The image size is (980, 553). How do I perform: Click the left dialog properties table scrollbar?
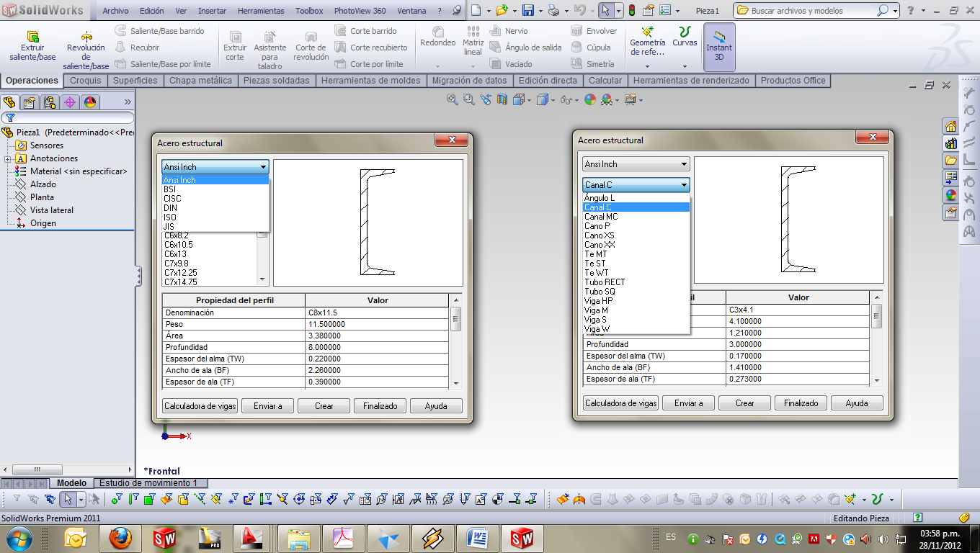(x=455, y=341)
